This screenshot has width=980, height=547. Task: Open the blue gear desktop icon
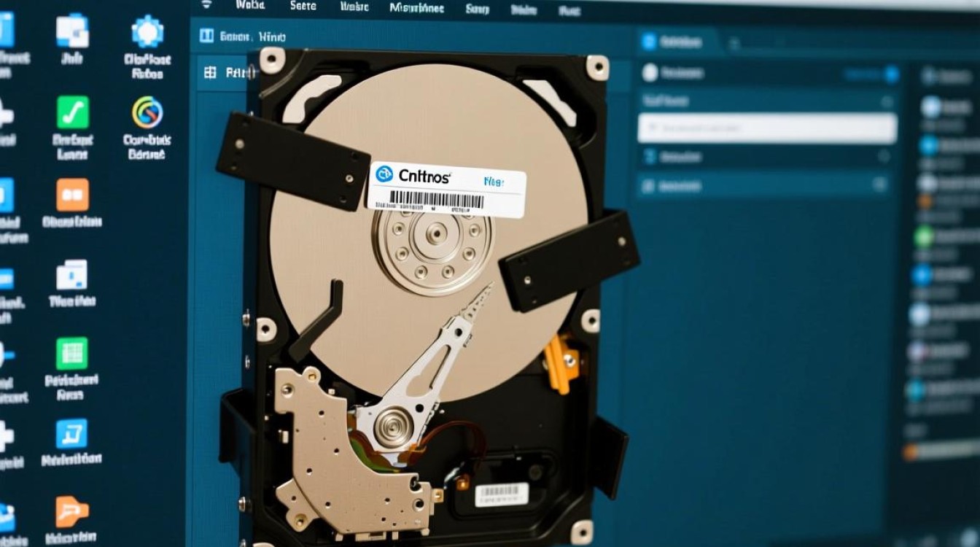tap(147, 32)
